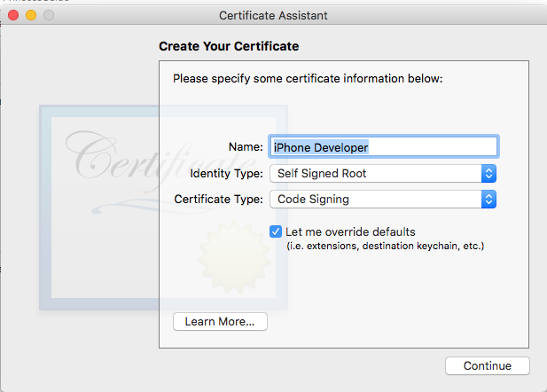Click the extensions, destination keychain hint text
The width and height of the screenshot is (547, 392).
coord(385,246)
